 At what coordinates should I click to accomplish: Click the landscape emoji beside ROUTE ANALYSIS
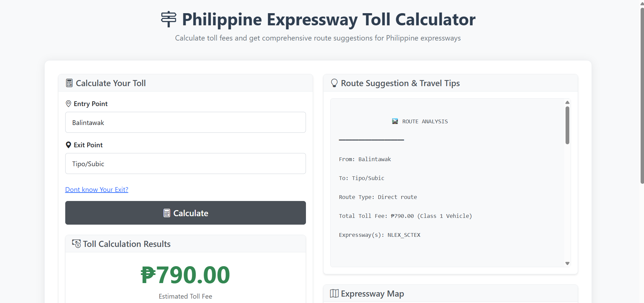395,121
